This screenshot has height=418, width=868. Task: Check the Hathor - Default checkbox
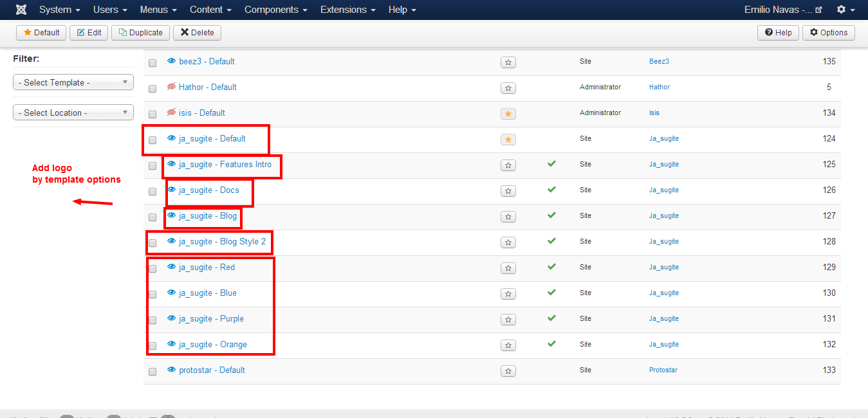[152, 89]
